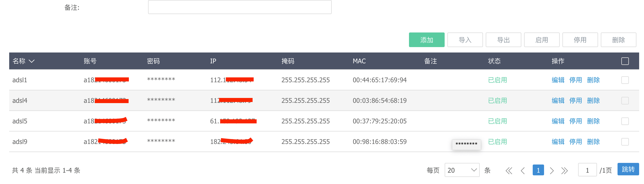Click 删除 link on adsl9 row

(x=593, y=142)
